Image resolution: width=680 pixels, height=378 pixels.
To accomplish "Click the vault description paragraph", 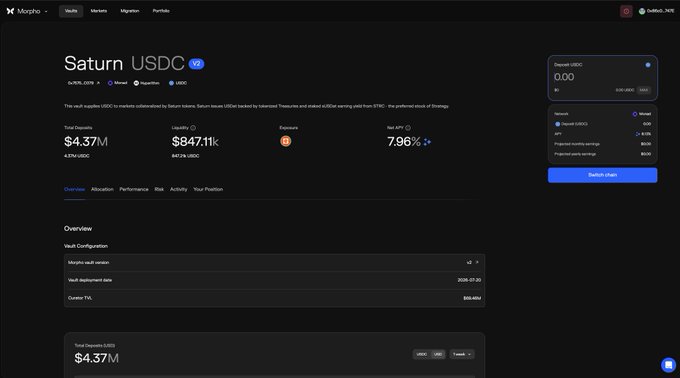I will 256,106.
